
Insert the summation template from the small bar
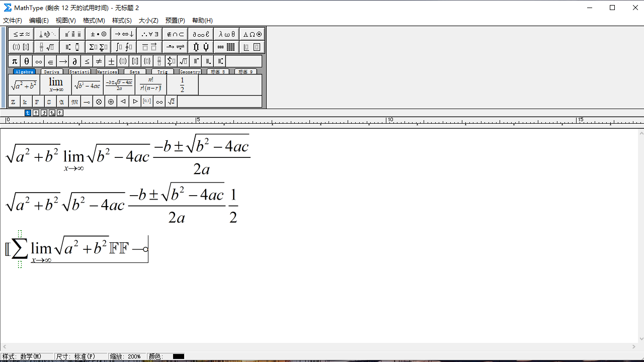(x=172, y=61)
